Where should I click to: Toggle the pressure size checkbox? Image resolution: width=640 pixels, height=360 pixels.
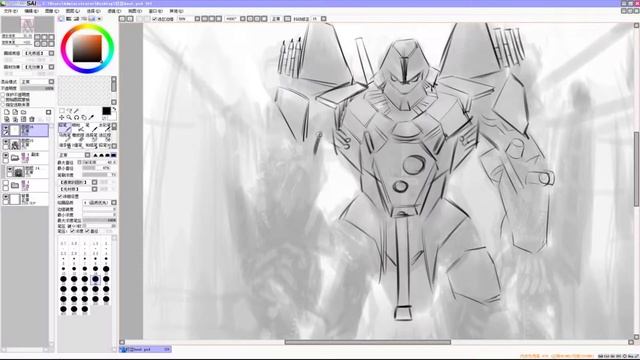87,231
